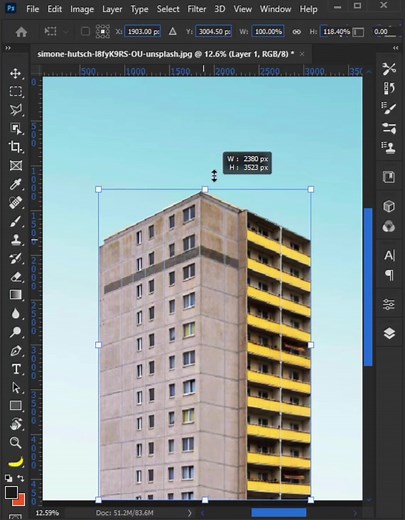Toggle maintain aspect ratio link

tap(296, 32)
